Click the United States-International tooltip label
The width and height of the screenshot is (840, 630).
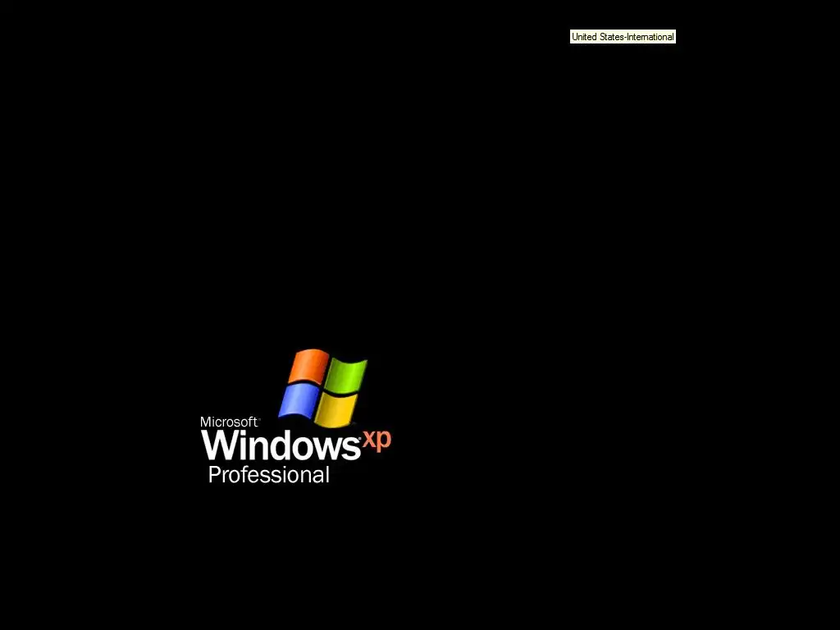click(x=623, y=37)
